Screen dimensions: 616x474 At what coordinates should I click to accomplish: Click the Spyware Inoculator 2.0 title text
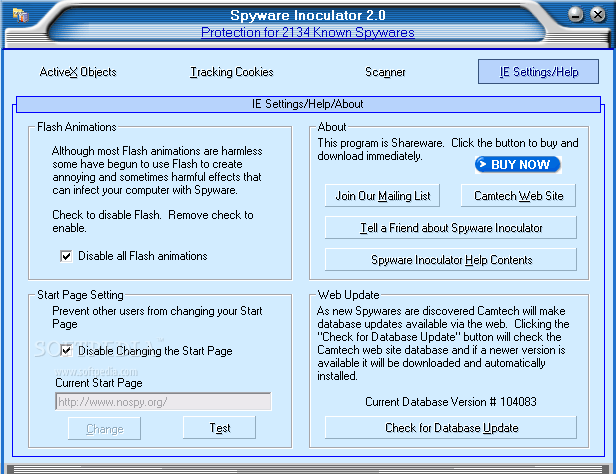click(308, 15)
